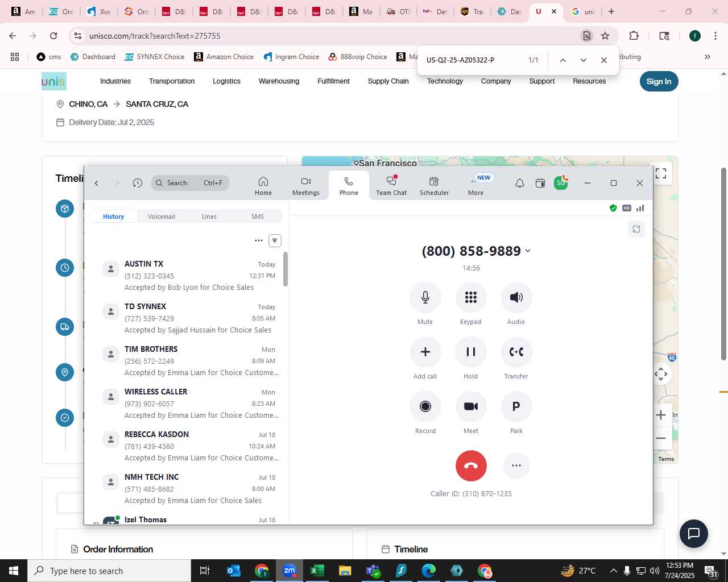728x582 pixels.
Task: Open Zoom notifications bell
Action: click(x=520, y=183)
